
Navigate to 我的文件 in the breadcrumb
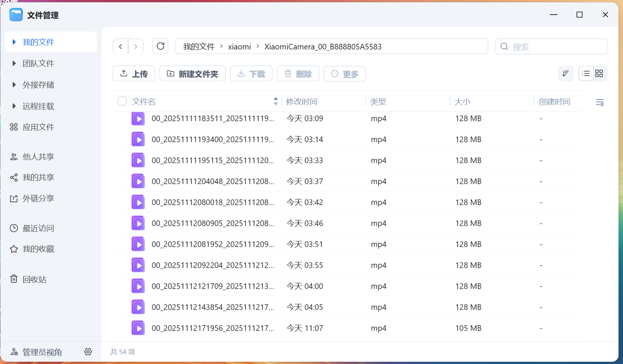coord(199,46)
